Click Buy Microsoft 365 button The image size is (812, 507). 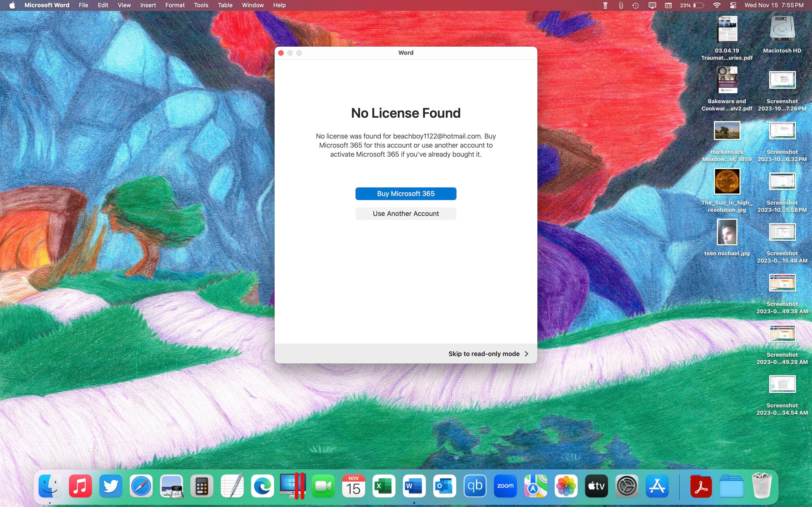[406, 194]
